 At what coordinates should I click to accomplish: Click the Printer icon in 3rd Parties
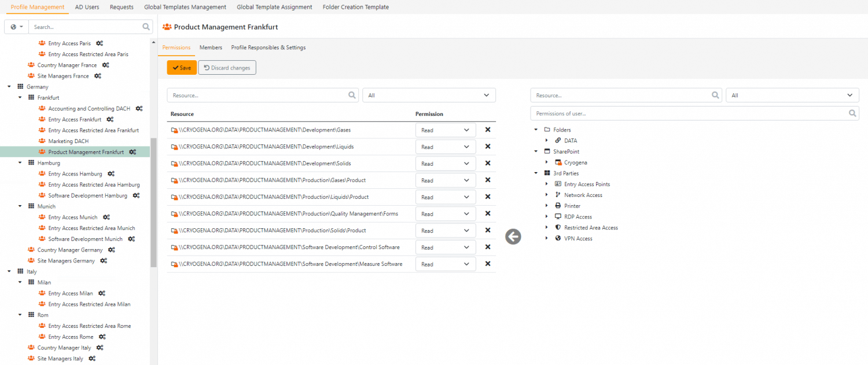[x=558, y=206]
